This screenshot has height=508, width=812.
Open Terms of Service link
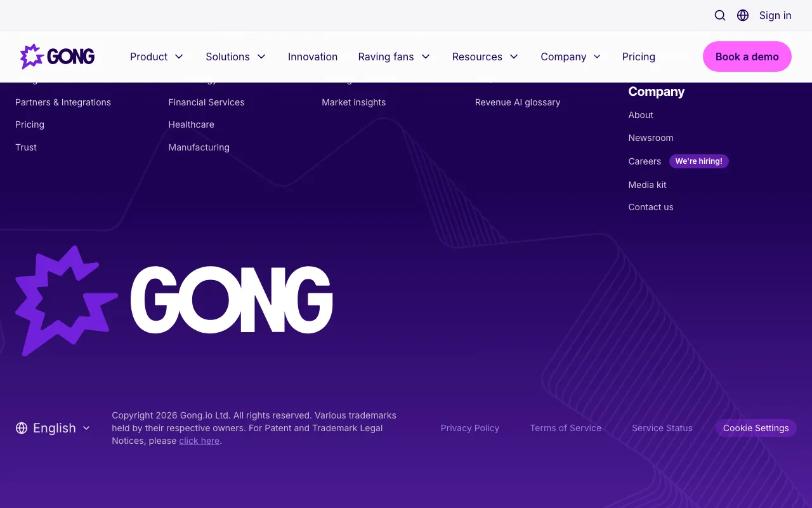566,428
